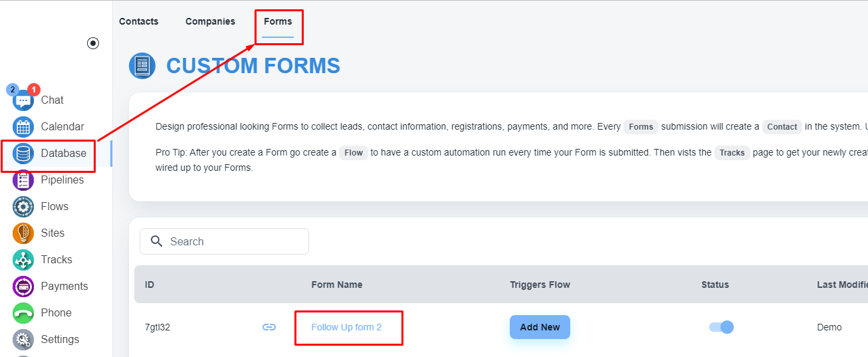Screen dimensions: 868x357
Task: Open the Chat sidebar icon
Action: tap(23, 100)
